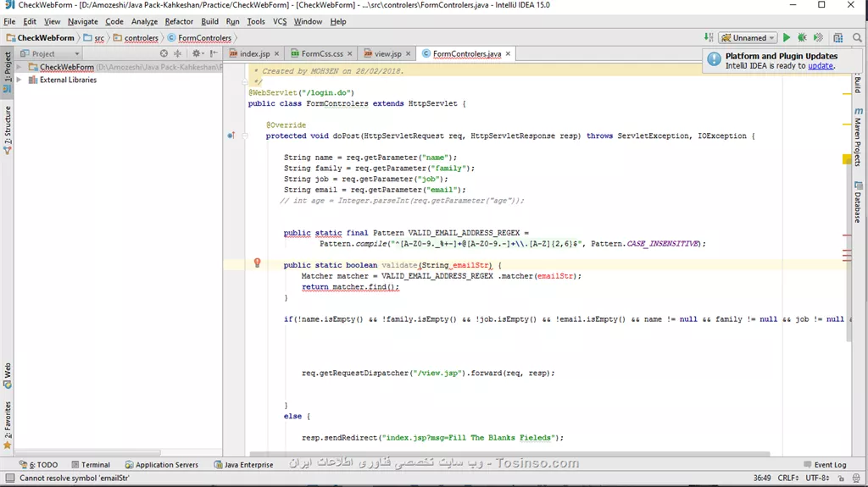Click the red intention bulb in gutter
Viewport: 868px width, 487px height.
tap(258, 263)
